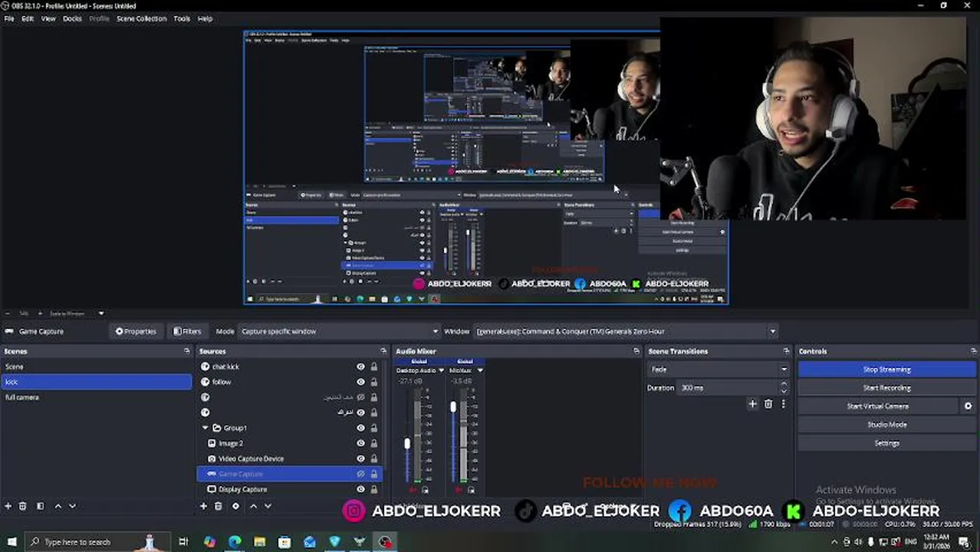980x552 pixels.
Task: Open the capture Mode dropdown
Action: point(339,331)
